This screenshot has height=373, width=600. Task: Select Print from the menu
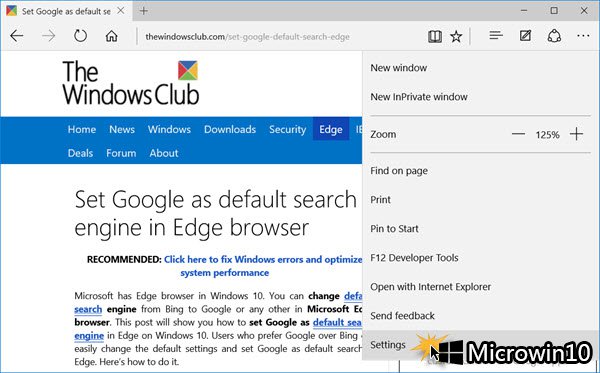click(x=380, y=200)
